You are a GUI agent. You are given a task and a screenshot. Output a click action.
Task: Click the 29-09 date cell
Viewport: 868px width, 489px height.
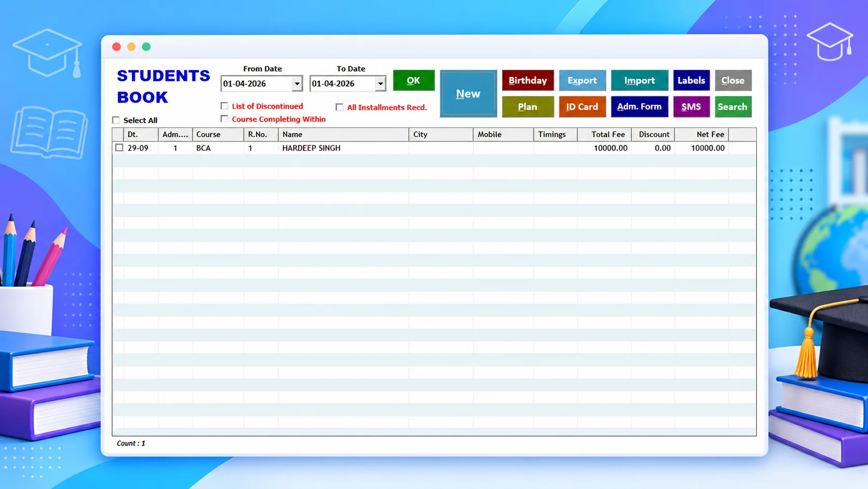click(x=141, y=148)
